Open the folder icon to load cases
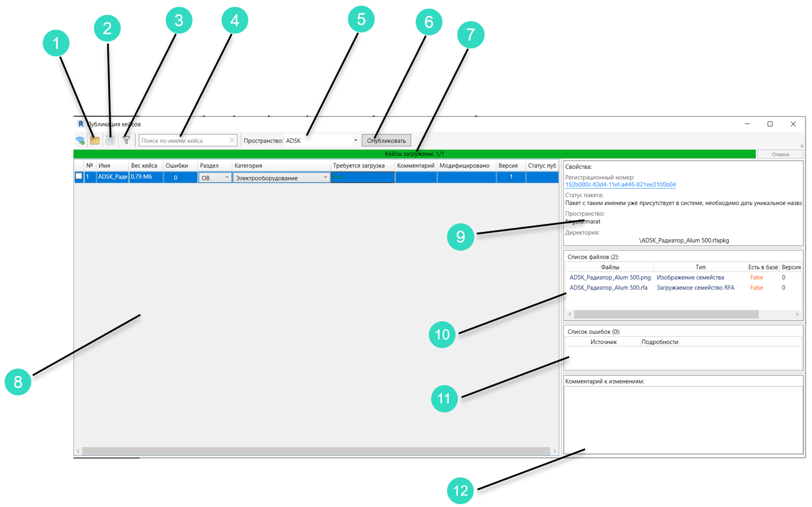 click(95, 140)
